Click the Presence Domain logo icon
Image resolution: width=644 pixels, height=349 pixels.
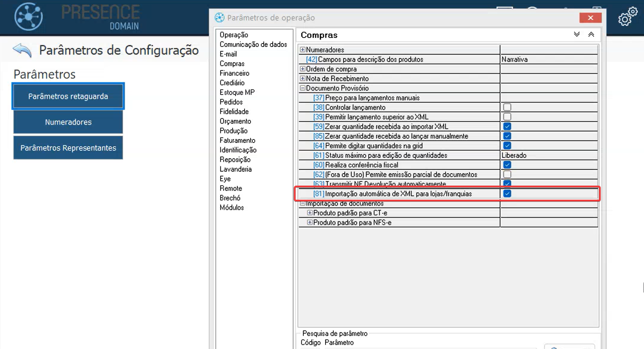[29, 17]
